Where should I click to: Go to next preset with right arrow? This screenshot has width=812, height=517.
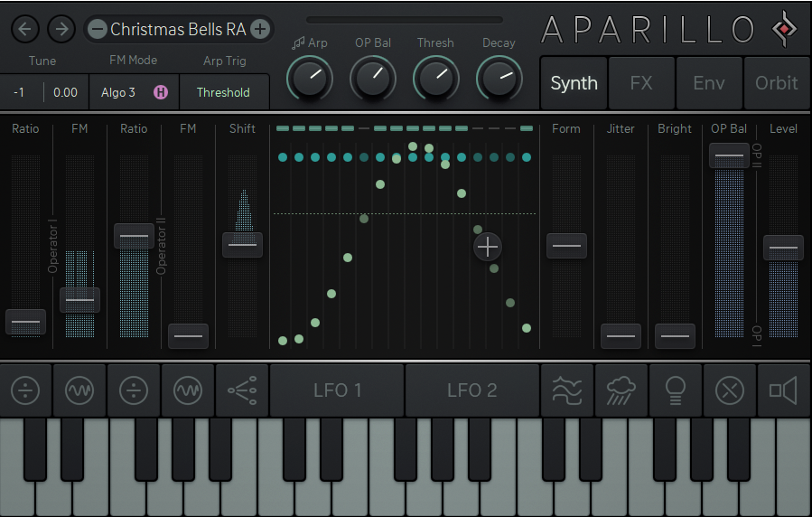[x=61, y=29]
